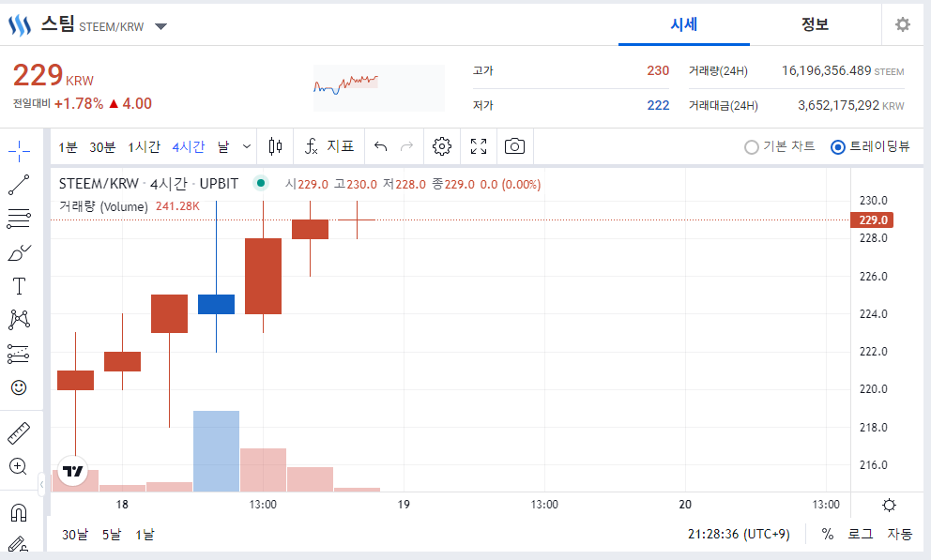This screenshot has width=931, height=560.
Task: Click the 3,652,175,292 KRW trade amount
Action: pos(851,106)
